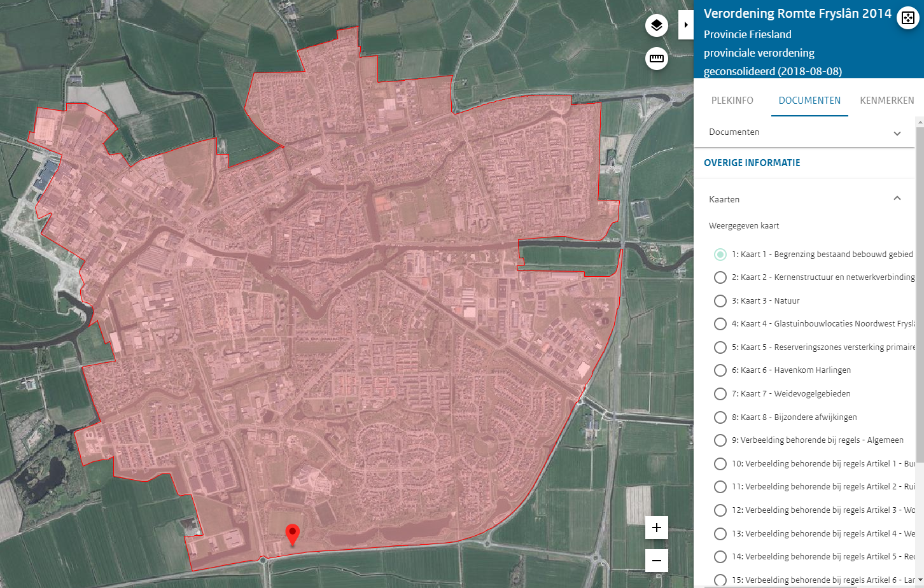Select Kaart 1 - Begrenzing bestaand bebouwd gebied
The height and width of the screenshot is (588, 924).
tap(720, 255)
